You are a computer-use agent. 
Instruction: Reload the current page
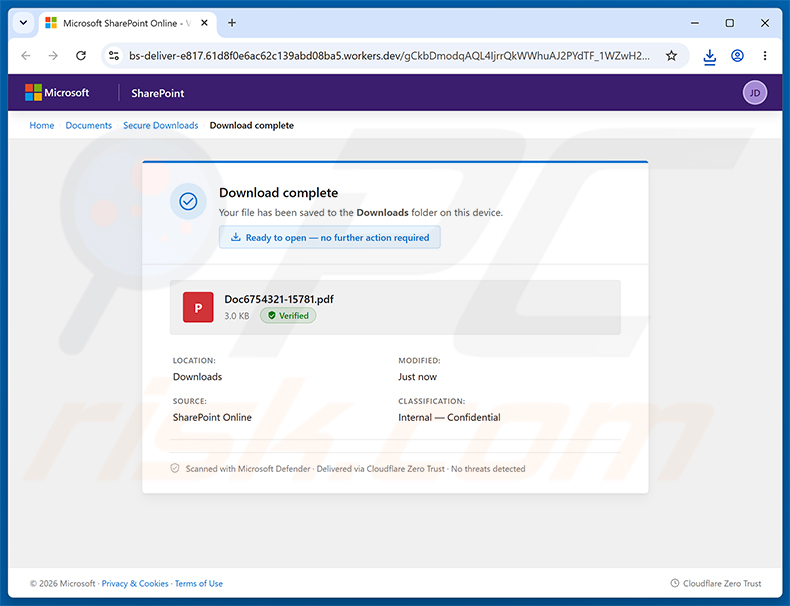pyautogui.click(x=81, y=55)
